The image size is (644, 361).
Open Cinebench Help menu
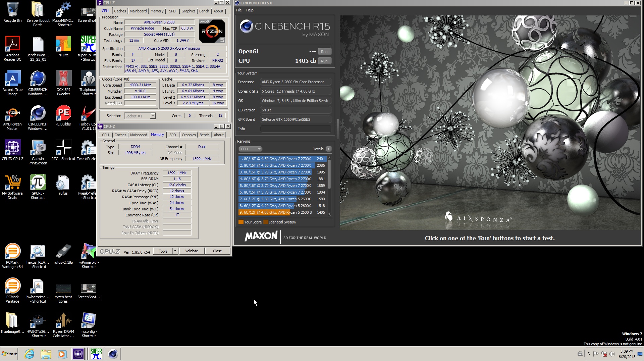(250, 10)
